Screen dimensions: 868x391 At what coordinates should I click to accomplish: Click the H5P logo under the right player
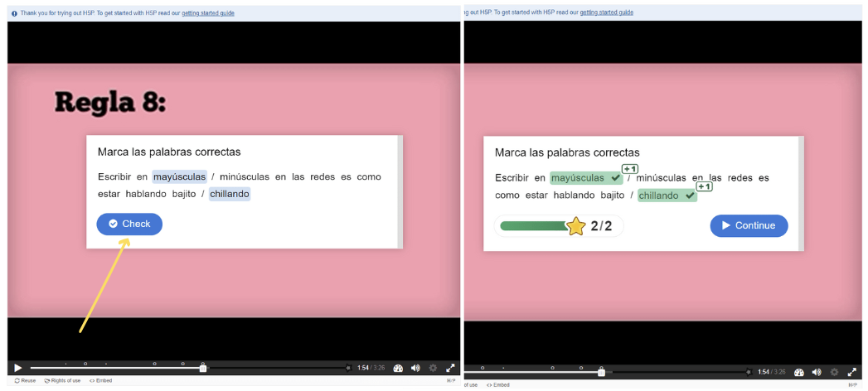[852, 385]
